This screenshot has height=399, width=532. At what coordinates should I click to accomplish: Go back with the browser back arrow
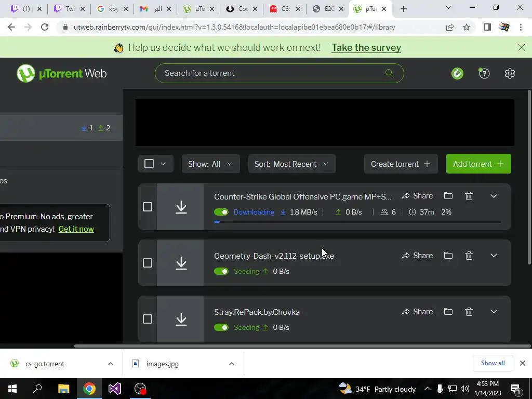point(11,27)
